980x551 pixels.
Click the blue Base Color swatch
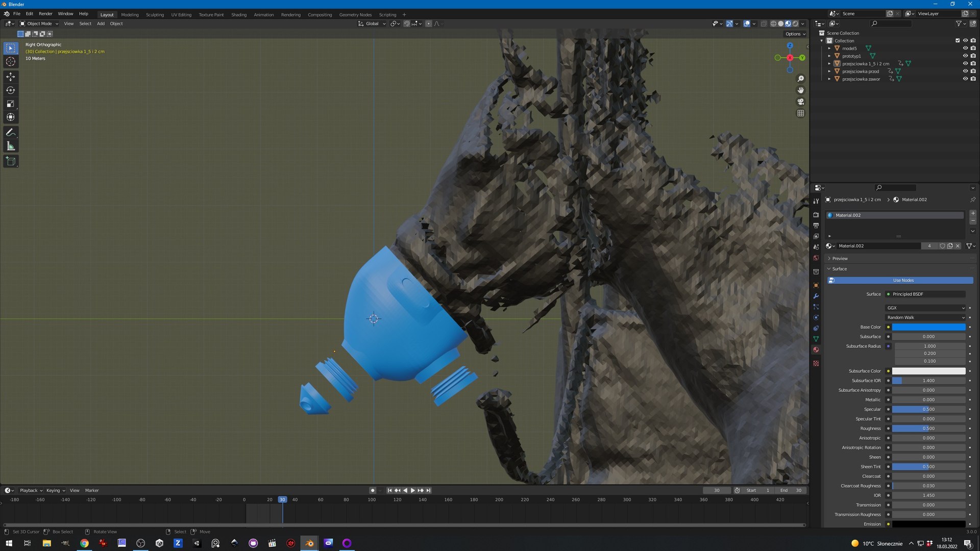point(928,327)
